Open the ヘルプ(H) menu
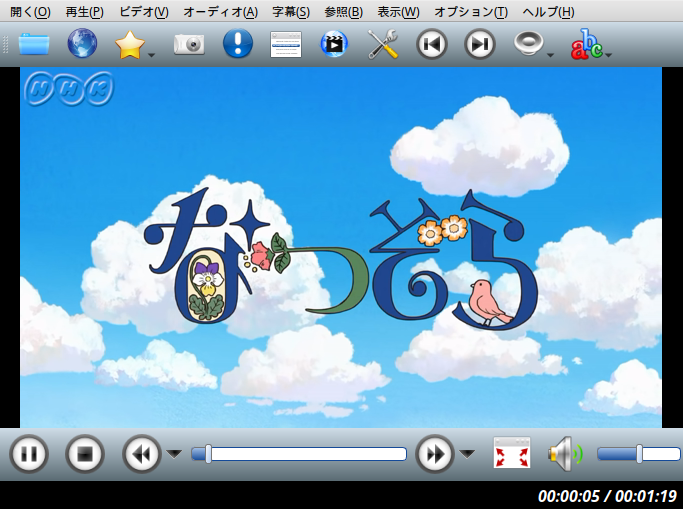Screen dimensions: 683x509 coord(548,12)
